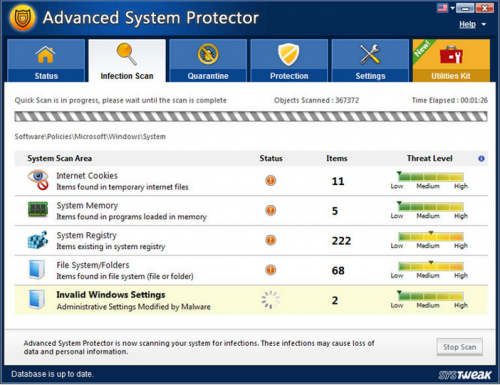This screenshot has height=385, width=500.
Task: Click the loading spinner for Invalid Windows Settings
Action: point(270,300)
